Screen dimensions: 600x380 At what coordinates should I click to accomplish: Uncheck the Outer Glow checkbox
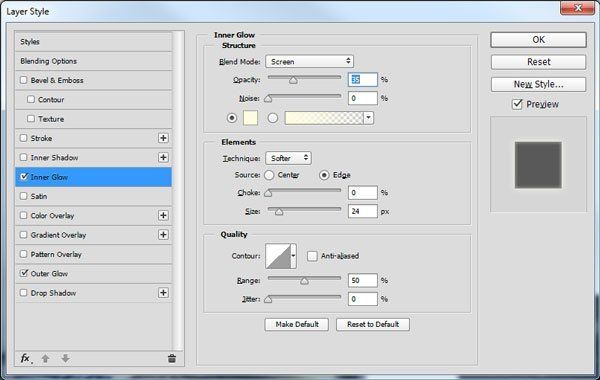tap(24, 273)
